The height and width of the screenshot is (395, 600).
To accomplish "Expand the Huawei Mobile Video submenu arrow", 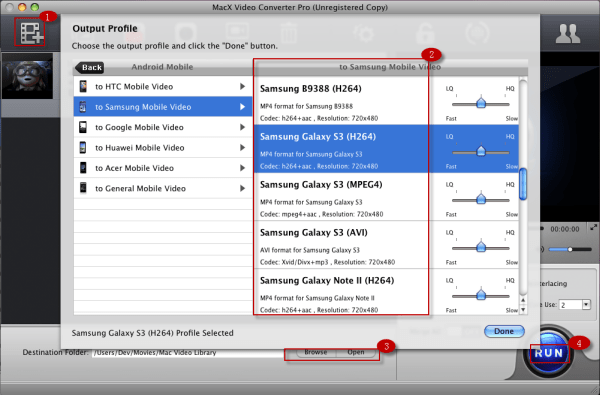I will click(242, 147).
